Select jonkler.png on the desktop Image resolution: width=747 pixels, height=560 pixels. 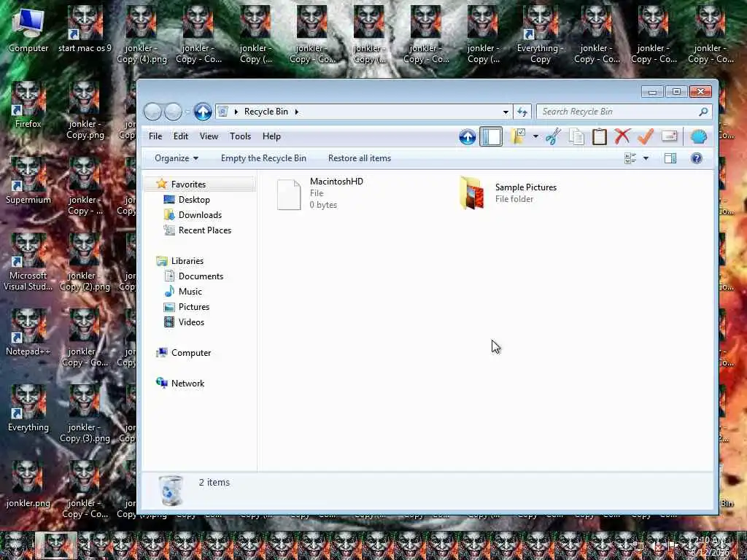coord(28,485)
